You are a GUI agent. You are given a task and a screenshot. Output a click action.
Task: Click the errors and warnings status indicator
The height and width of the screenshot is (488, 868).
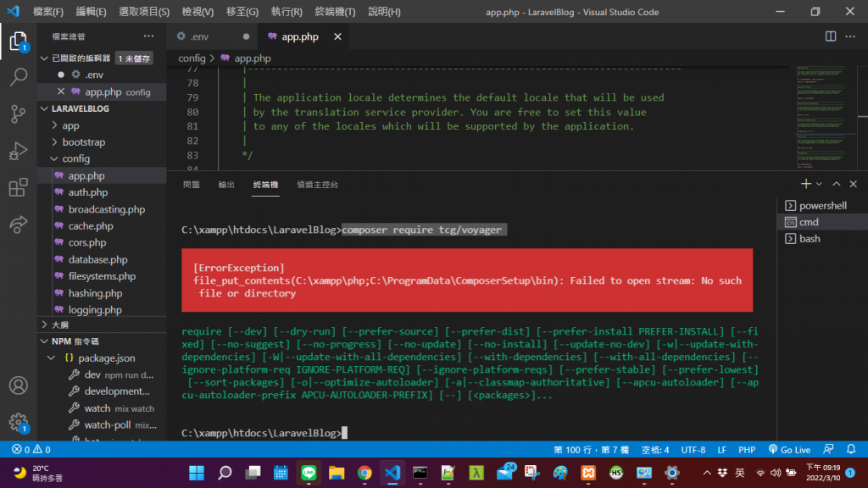31,449
